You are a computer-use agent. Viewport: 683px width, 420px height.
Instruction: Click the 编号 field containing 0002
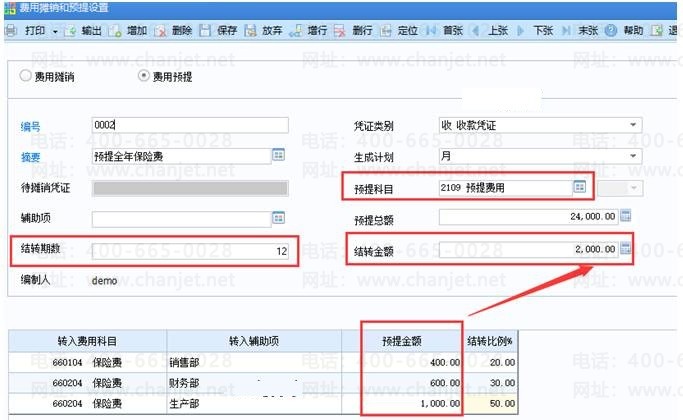pyautogui.click(x=190, y=125)
